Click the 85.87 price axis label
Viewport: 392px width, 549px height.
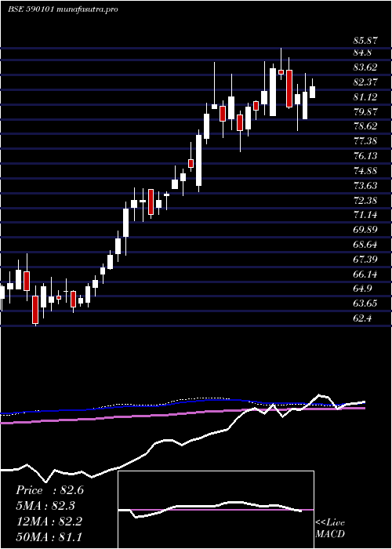point(365,41)
